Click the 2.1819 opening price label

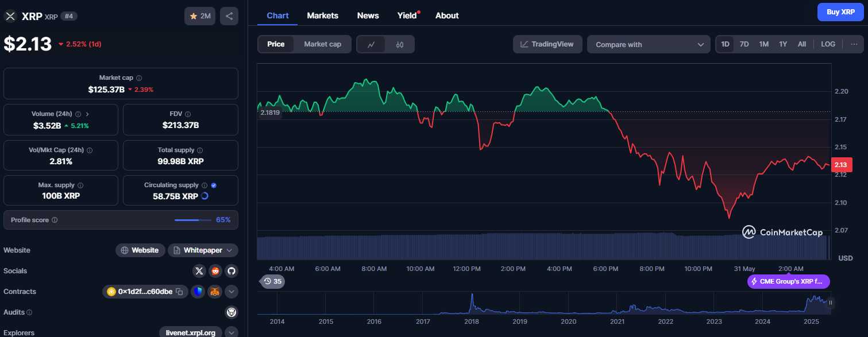[x=269, y=113]
